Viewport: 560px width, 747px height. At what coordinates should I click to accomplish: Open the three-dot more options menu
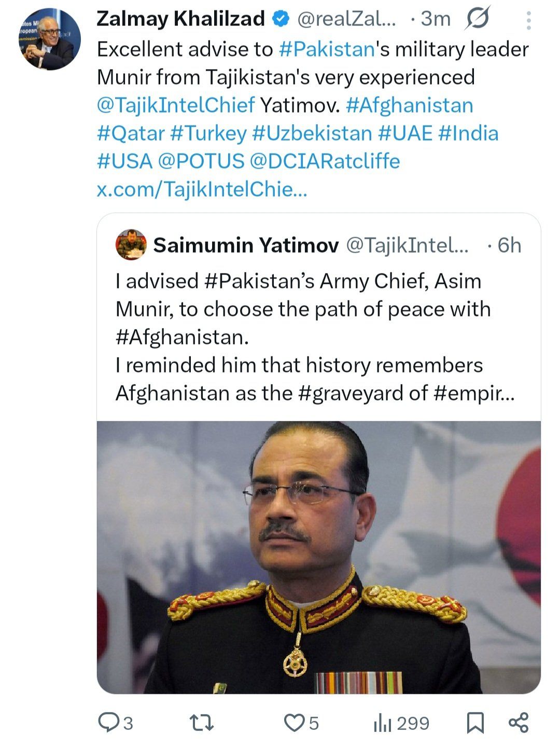coord(528,20)
